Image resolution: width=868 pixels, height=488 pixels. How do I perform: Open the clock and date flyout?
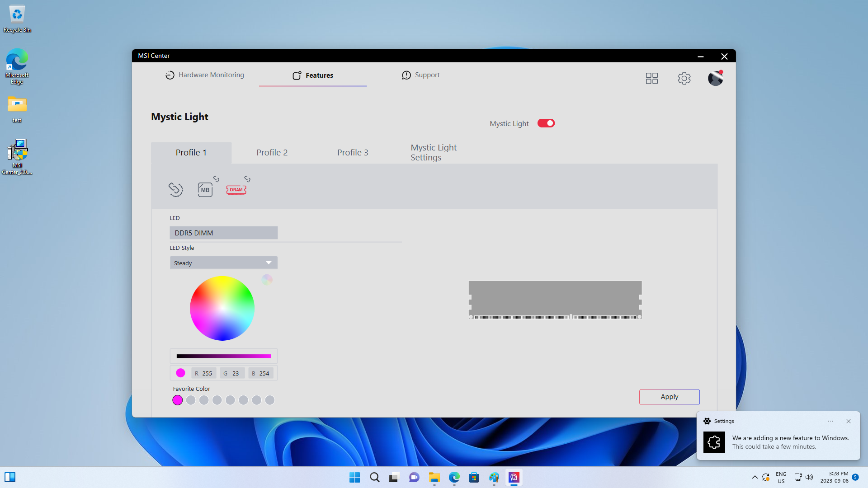coord(835,478)
